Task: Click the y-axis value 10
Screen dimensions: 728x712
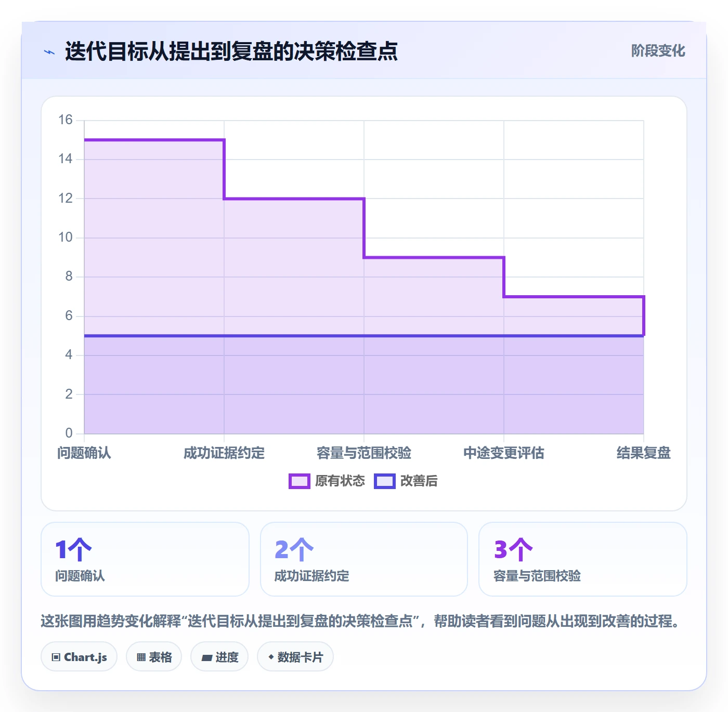Action: coord(66,238)
